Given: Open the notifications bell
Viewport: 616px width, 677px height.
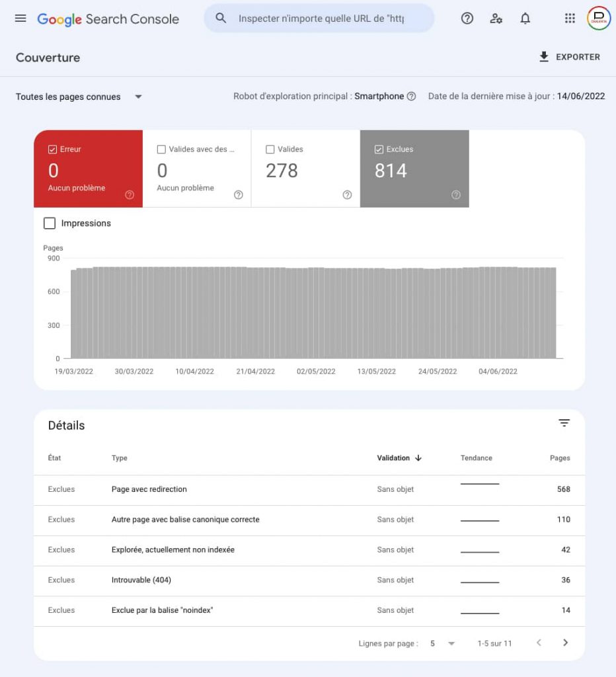Looking at the screenshot, I should tap(525, 19).
